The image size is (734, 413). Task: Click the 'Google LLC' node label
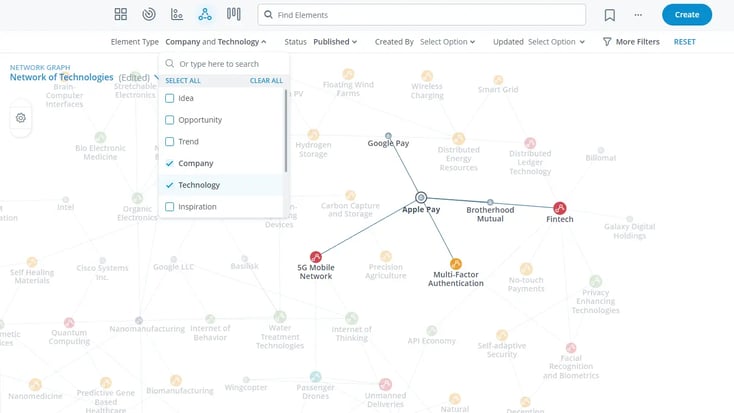173,267
